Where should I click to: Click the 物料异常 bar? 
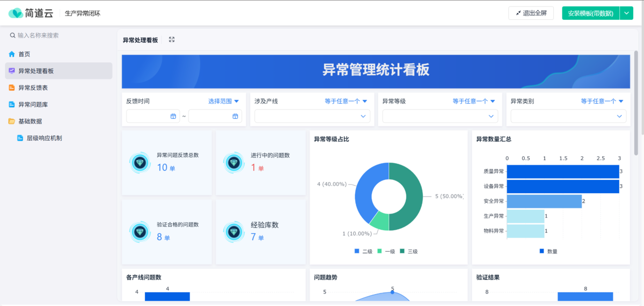click(525, 231)
